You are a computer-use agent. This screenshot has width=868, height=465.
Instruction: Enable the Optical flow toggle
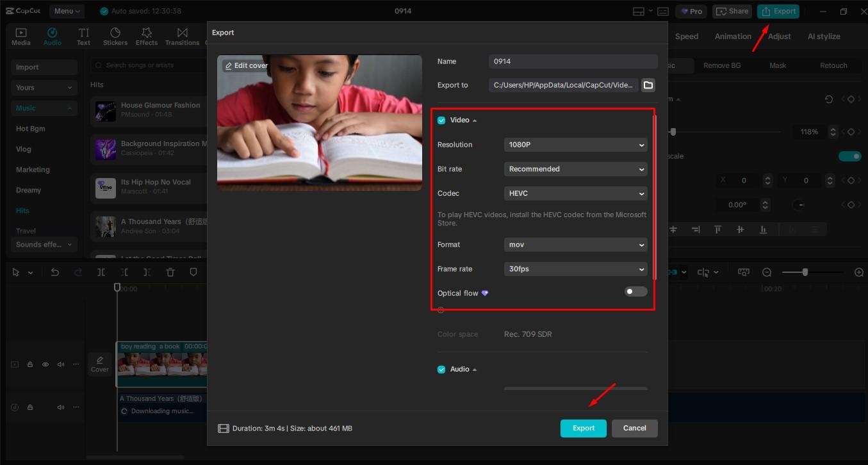pyautogui.click(x=635, y=292)
